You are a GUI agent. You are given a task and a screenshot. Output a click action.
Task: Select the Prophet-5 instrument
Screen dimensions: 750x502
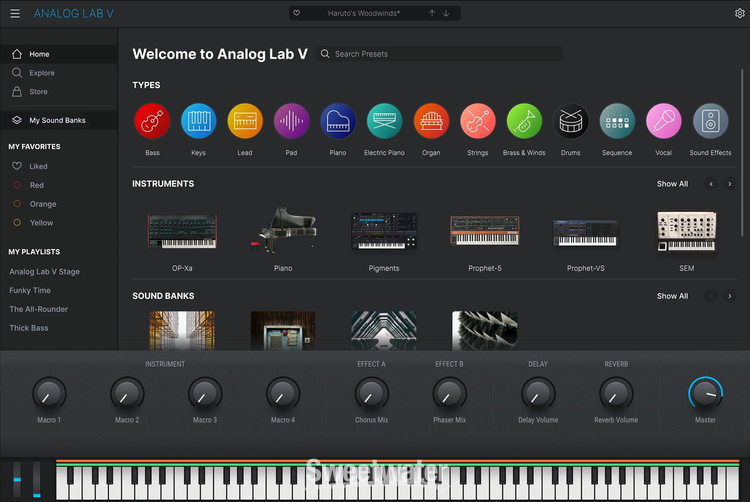485,231
